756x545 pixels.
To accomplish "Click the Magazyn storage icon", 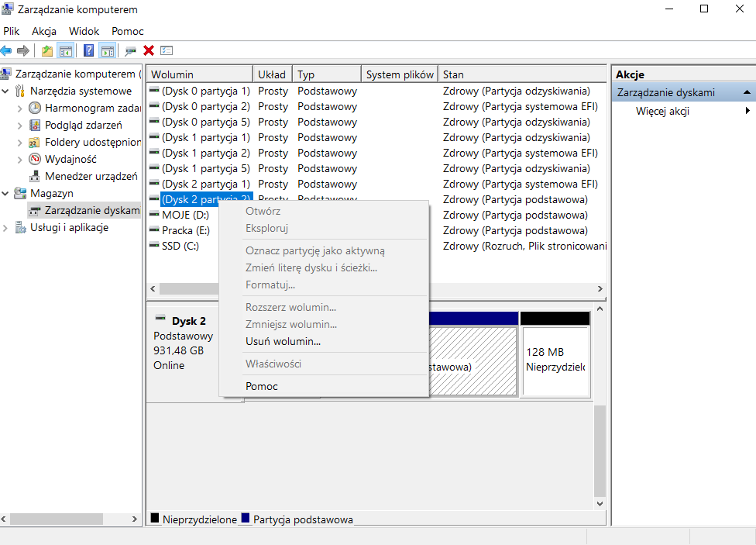I will tap(20, 193).
